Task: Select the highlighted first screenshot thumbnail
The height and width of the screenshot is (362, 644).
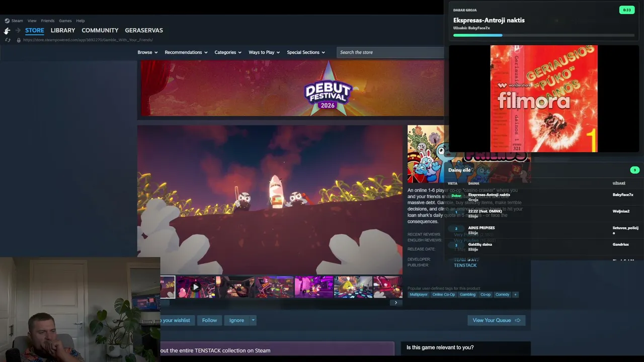Action: click(168, 287)
